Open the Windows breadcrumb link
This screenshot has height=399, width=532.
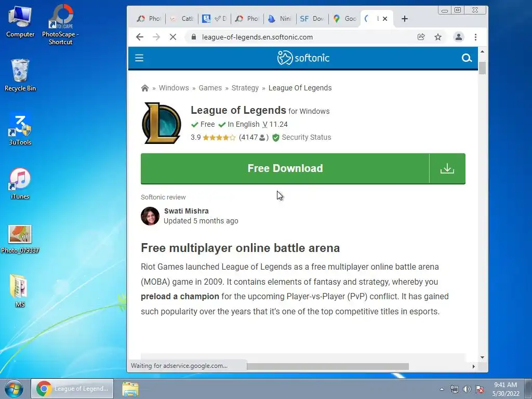[x=174, y=88]
